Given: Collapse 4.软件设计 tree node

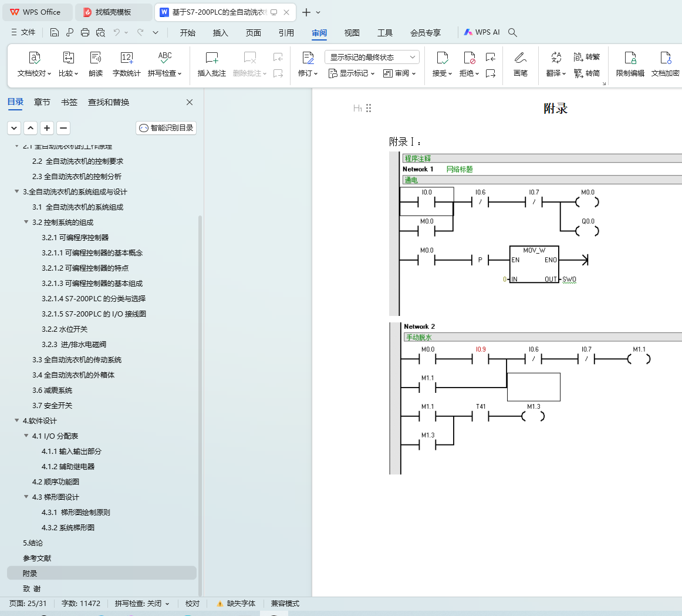Looking at the screenshot, I should [x=16, y=420].
